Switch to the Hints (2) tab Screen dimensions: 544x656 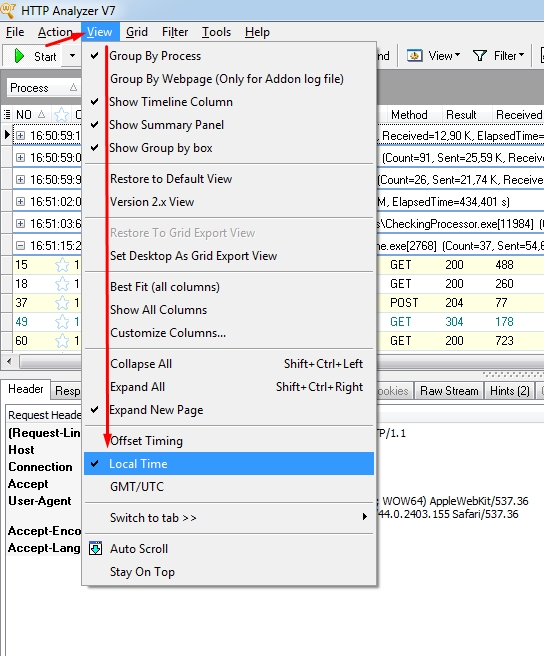[509, 391]
